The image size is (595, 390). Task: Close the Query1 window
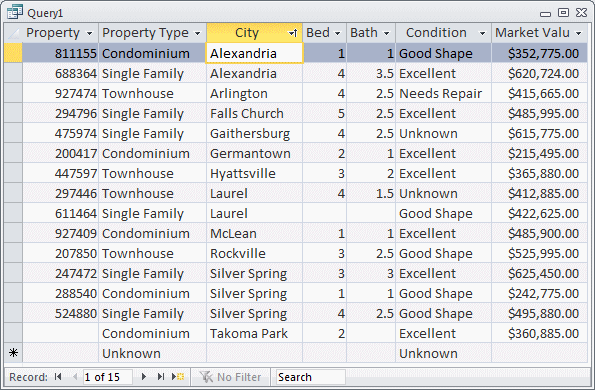point(581,13)
